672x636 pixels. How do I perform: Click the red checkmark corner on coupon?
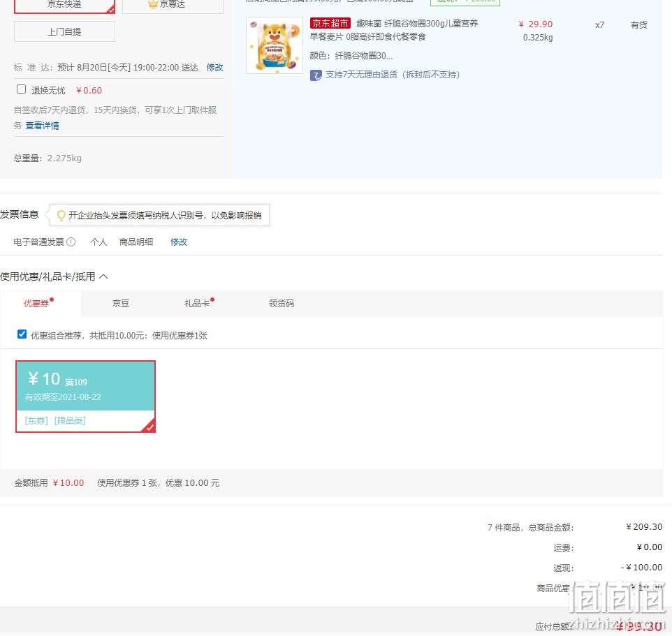pos(149,427)
